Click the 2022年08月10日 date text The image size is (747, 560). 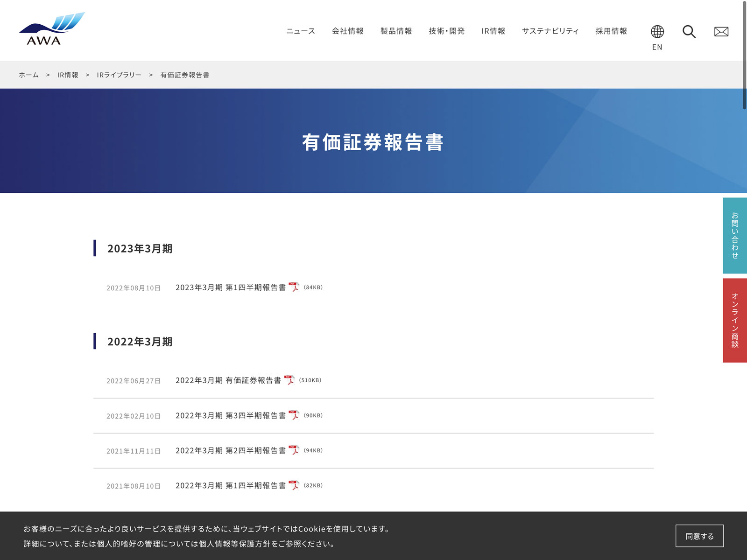(134, 288)
